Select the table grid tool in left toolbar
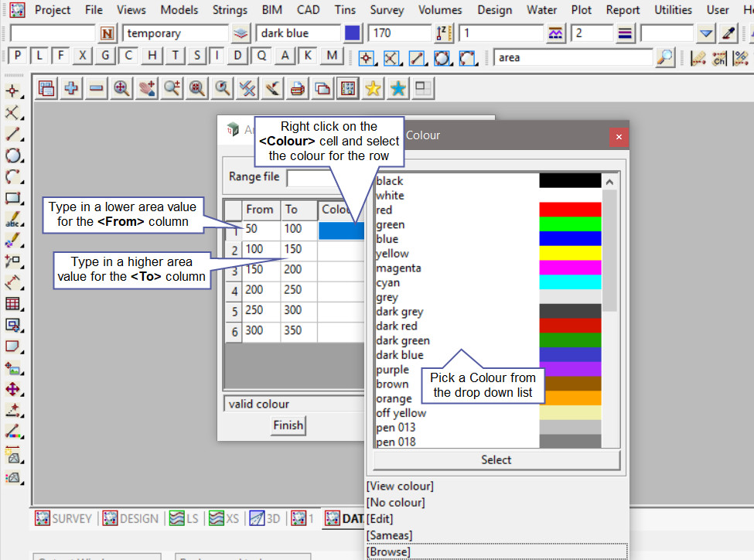This screenshot has height=560, width=754. pyautogui.click(x=12, y=304)
